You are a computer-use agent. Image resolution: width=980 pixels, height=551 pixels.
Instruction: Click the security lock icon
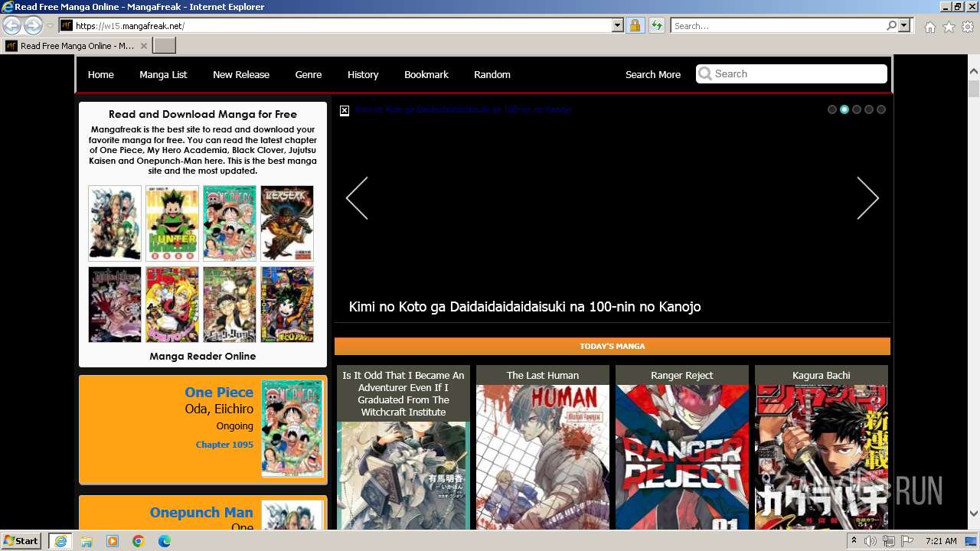(x=635, y=26)
